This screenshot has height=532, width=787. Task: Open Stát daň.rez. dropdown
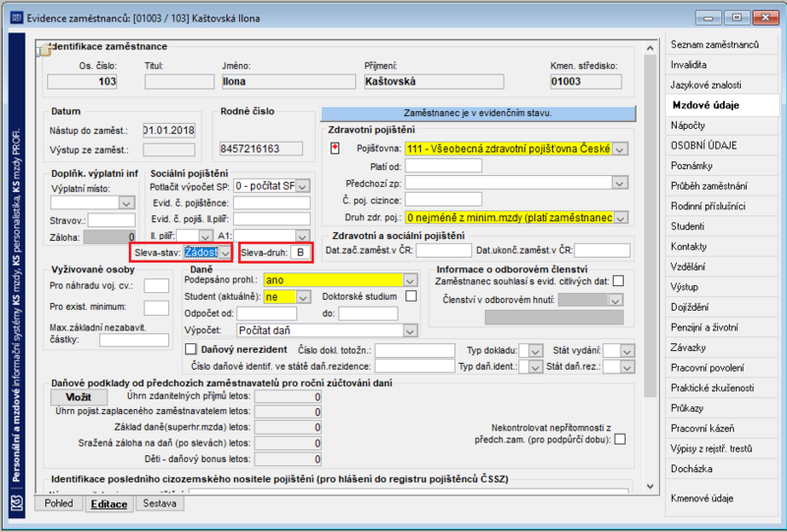[627, 367]
